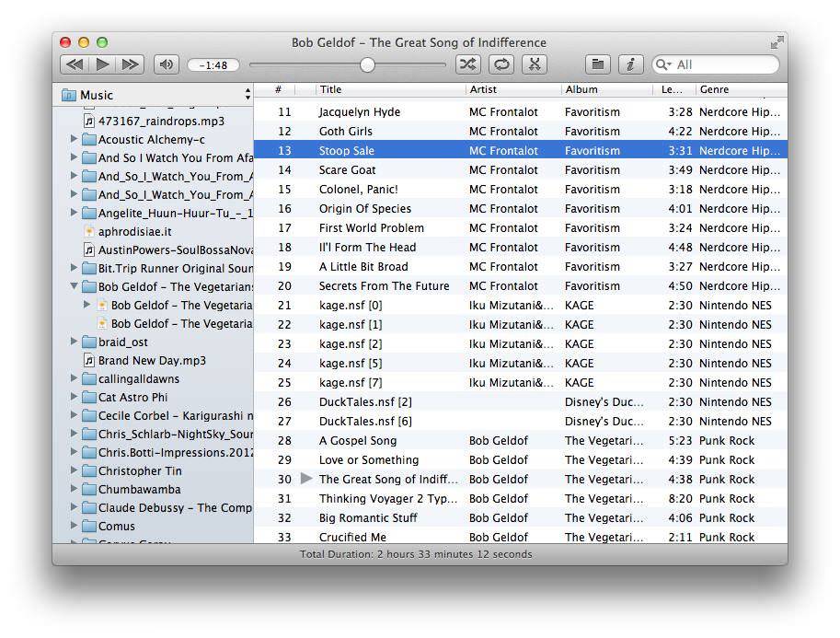The width and height of the screenshot is (840, 638).
Task: Skip to the next track
Action: [x=130, y=64]
